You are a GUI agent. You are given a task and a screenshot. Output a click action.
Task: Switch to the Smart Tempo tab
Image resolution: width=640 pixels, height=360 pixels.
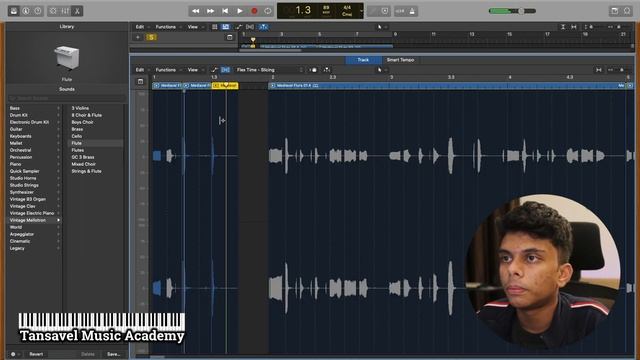(x=400, y=60)
